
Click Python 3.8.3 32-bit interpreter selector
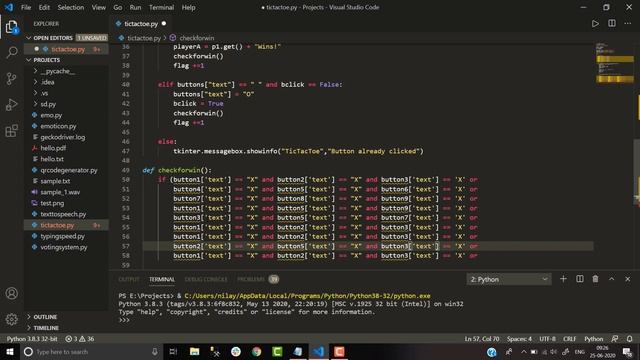(x=31, y=339)
